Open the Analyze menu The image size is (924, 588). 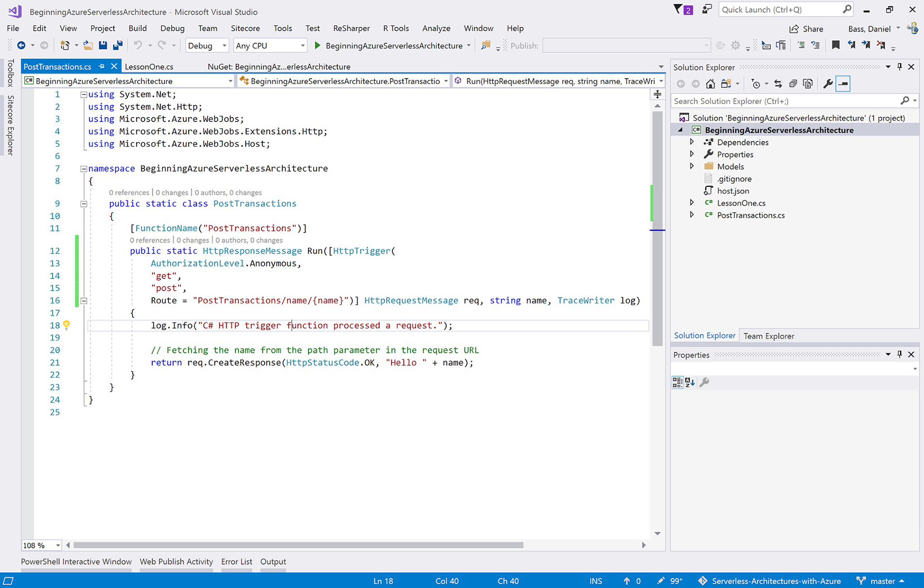pos(436,28)
